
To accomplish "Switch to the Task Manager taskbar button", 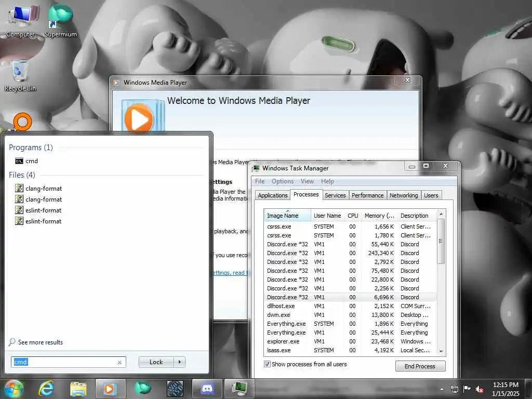I will [x=239, y=389].
